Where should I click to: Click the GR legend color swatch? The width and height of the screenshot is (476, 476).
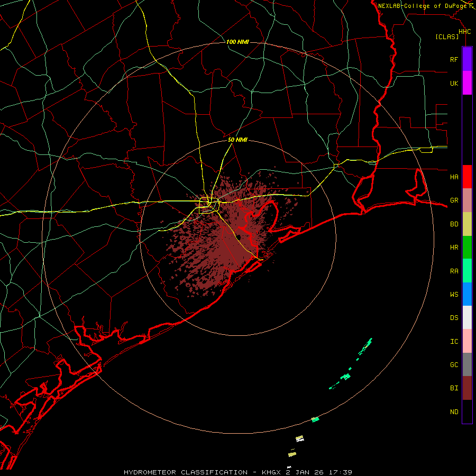click(467, 200)
